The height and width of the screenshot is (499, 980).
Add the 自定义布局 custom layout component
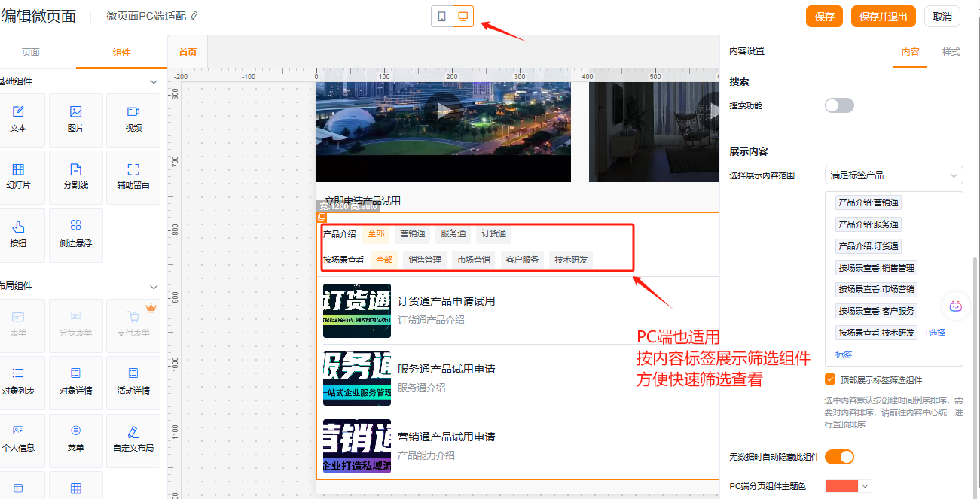click(133, 440)
